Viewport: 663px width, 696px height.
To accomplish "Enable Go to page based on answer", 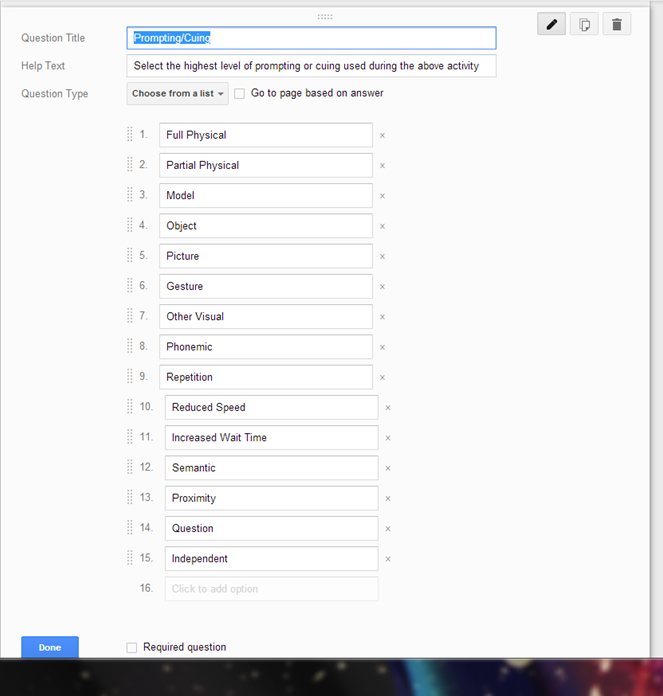I will click(x=239, y=94).
